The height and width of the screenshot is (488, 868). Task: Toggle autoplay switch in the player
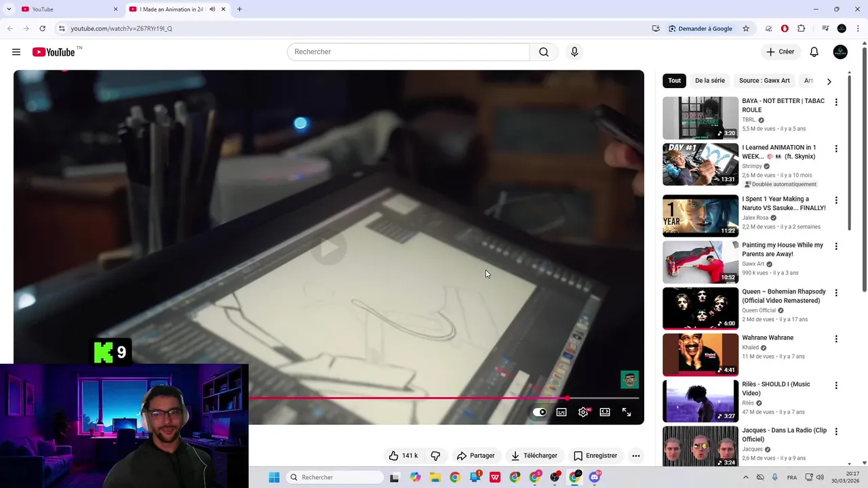click(x=540, y=412)
